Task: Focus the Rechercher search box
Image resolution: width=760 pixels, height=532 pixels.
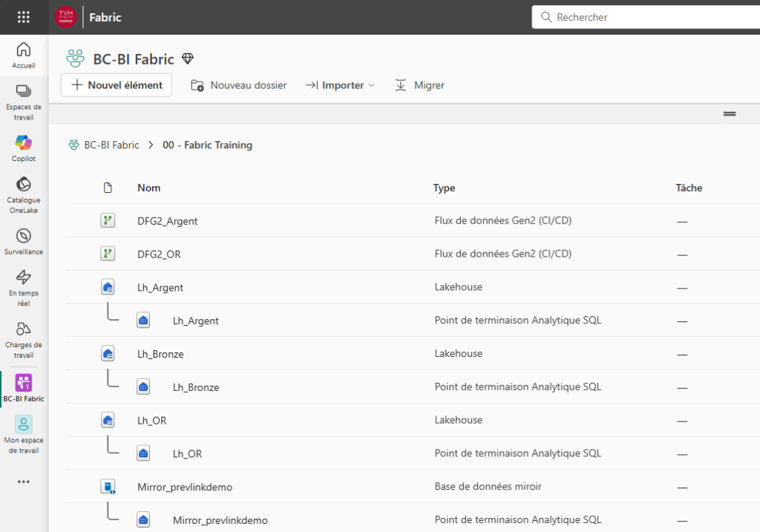Action: coord(646,17)
